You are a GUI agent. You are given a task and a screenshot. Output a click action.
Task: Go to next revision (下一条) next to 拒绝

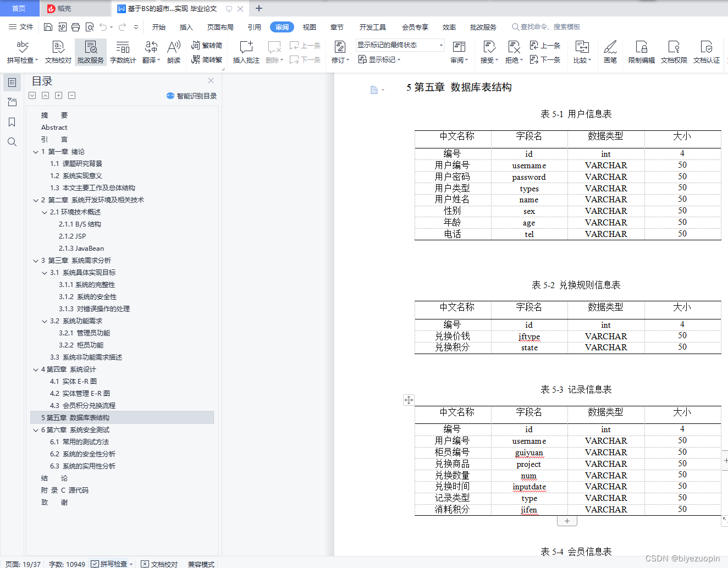(x=545, y=59)
